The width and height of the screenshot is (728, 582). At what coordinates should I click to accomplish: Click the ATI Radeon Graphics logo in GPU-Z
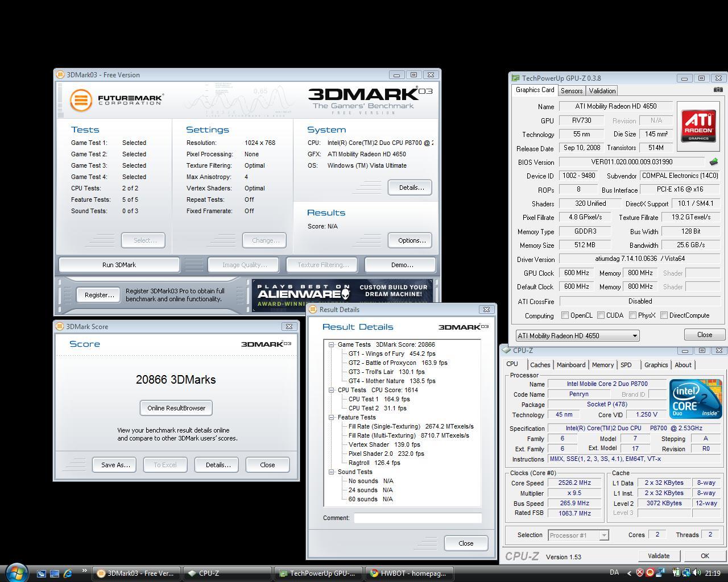698,126
